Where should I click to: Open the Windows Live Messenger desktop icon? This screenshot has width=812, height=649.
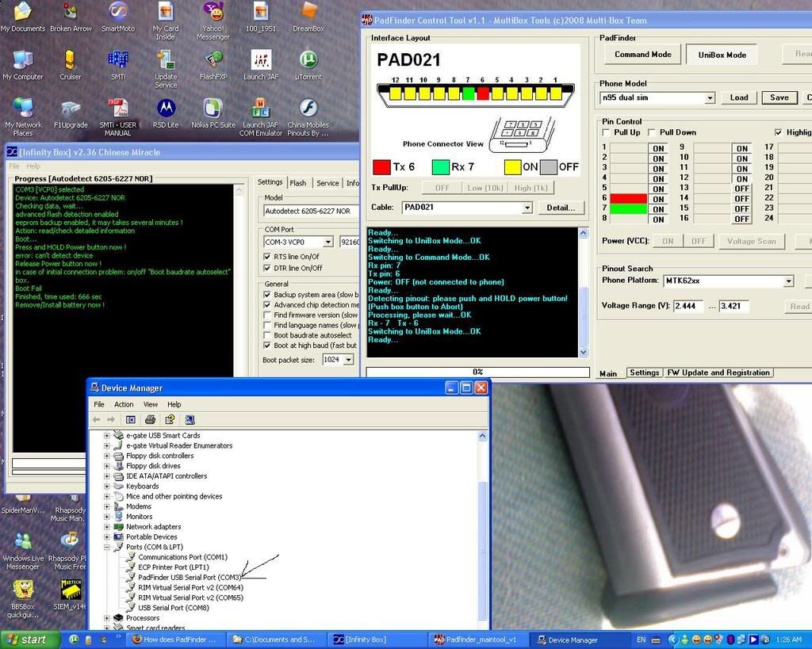pyautogui.click(x=23, y=552)
